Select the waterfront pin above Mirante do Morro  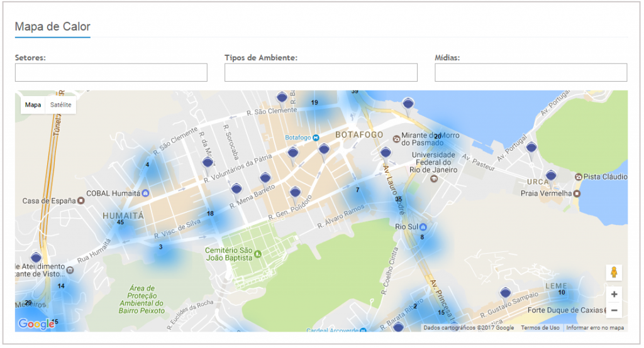408,105
